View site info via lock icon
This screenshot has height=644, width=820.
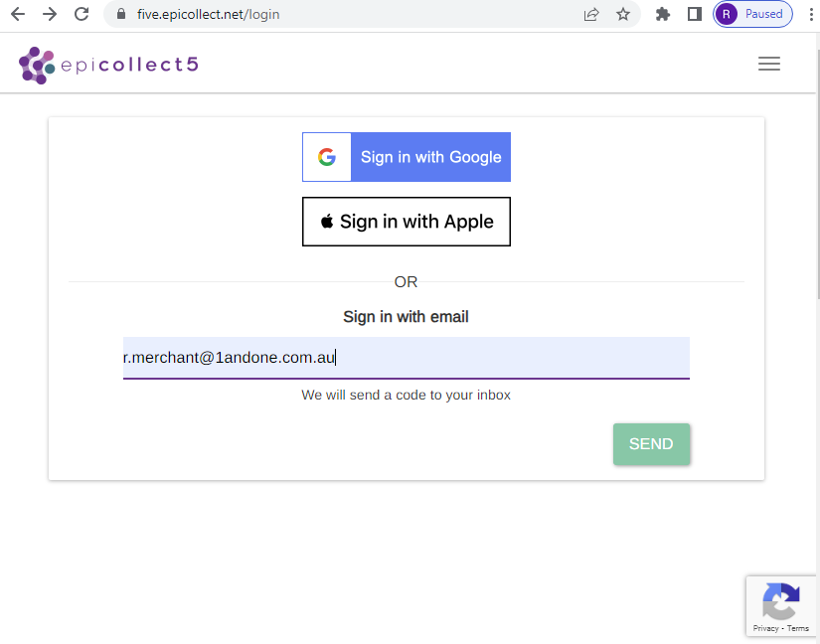[x=122, y=14]
